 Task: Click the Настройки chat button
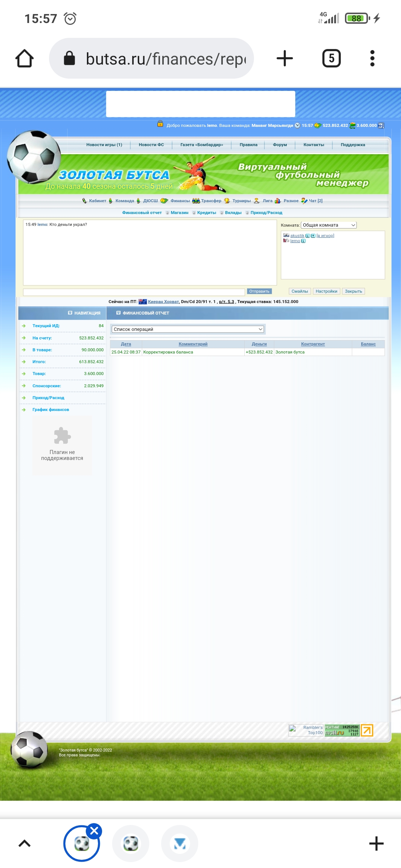326,292
